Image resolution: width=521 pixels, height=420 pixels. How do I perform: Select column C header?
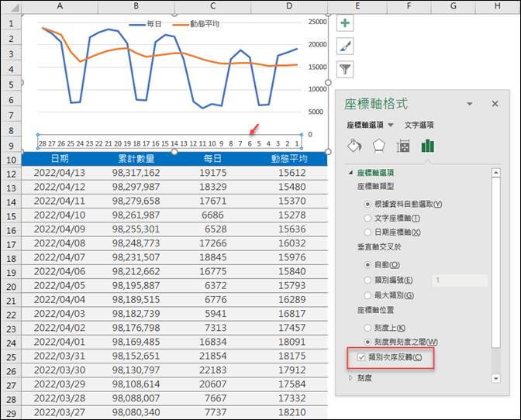point(212,6)
